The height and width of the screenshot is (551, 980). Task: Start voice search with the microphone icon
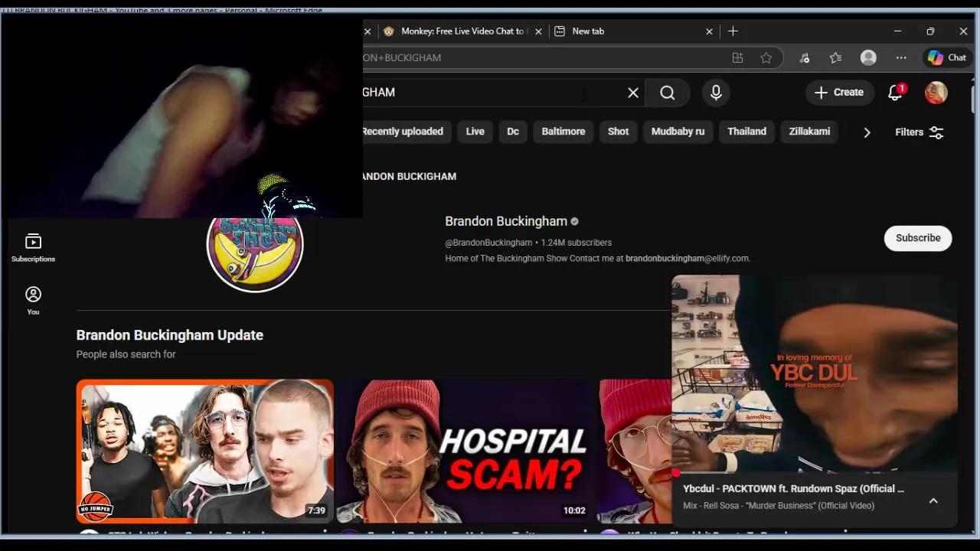click(x=716, y=93)
